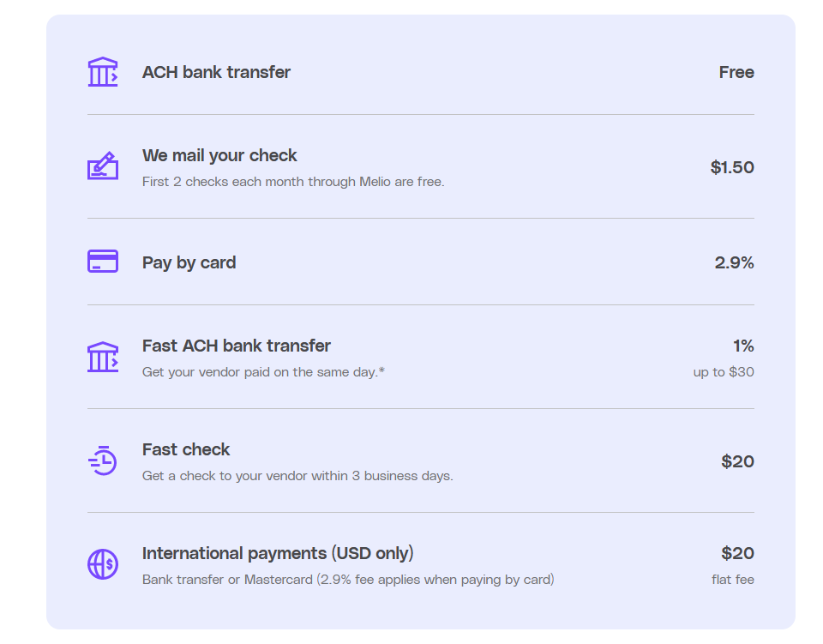Click the Fast ACH bank transfer title
This screenshot has width=823, height=644.
(x=236, y=346)
